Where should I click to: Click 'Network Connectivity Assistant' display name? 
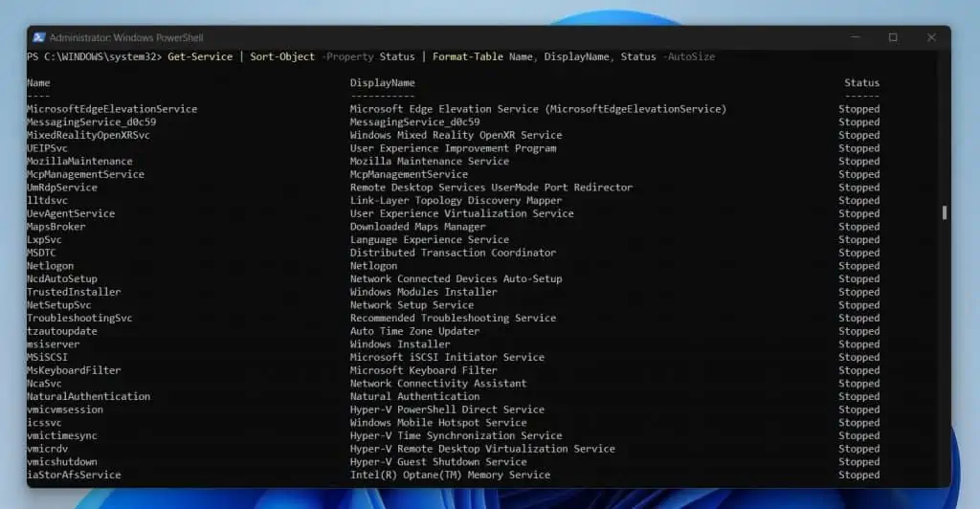click(x=438, y=384)
